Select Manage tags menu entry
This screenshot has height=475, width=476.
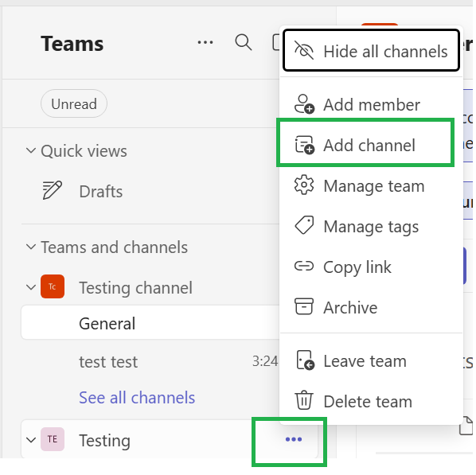point(371,226)
